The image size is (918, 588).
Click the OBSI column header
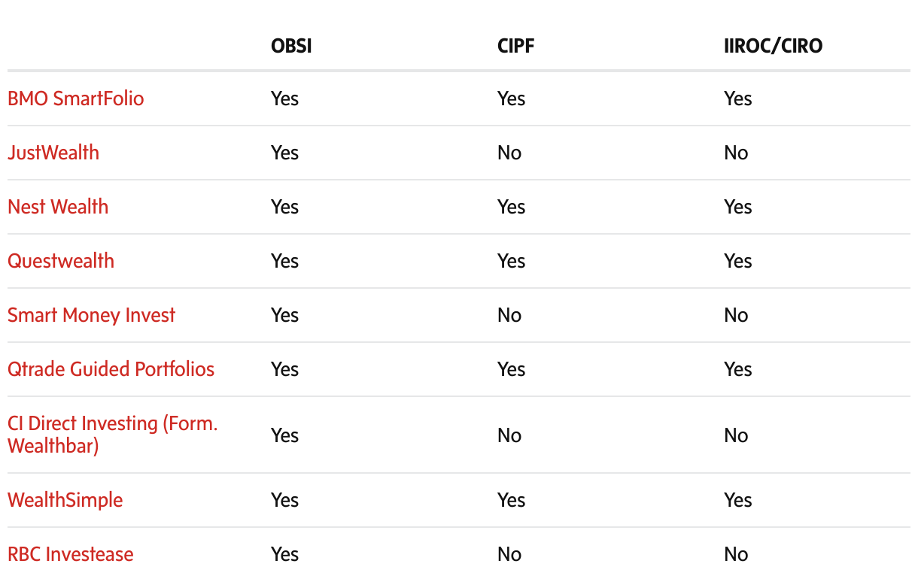[x=291, y=46]
